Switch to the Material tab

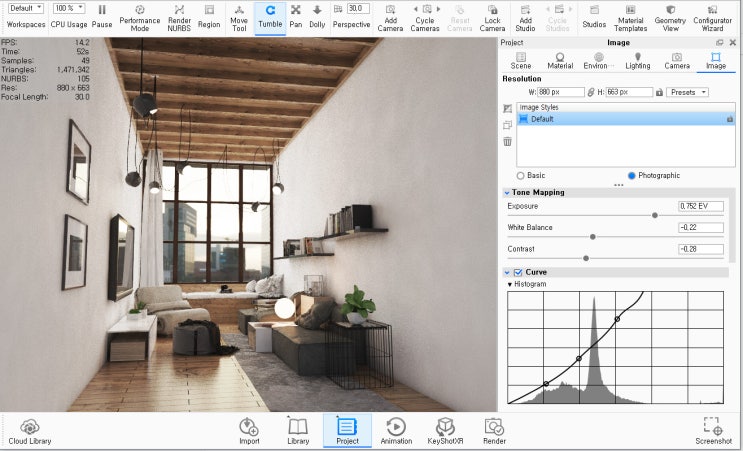(x=560, y=61)
